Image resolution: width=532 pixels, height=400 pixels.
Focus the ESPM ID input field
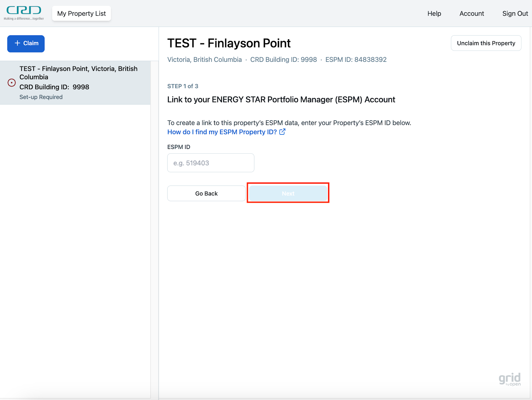[210, 163]
